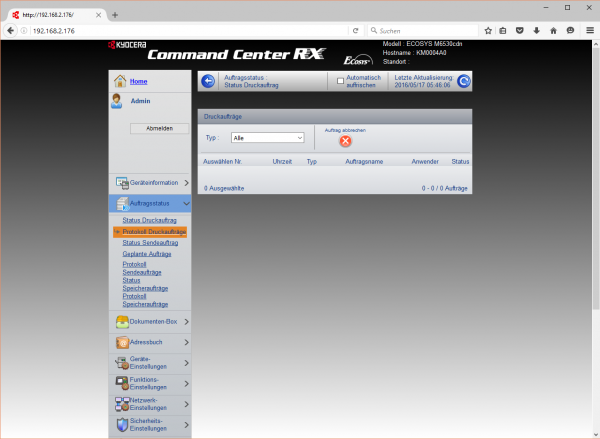Enable Automatisch auffrischen checkbox
This screenshot has width=600, height=439.
pos(341,79)
